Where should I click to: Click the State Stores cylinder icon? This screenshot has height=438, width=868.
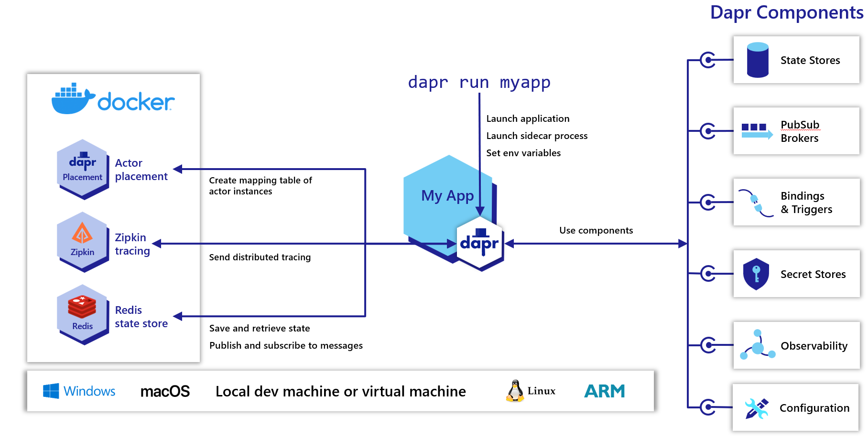[758, 60]
